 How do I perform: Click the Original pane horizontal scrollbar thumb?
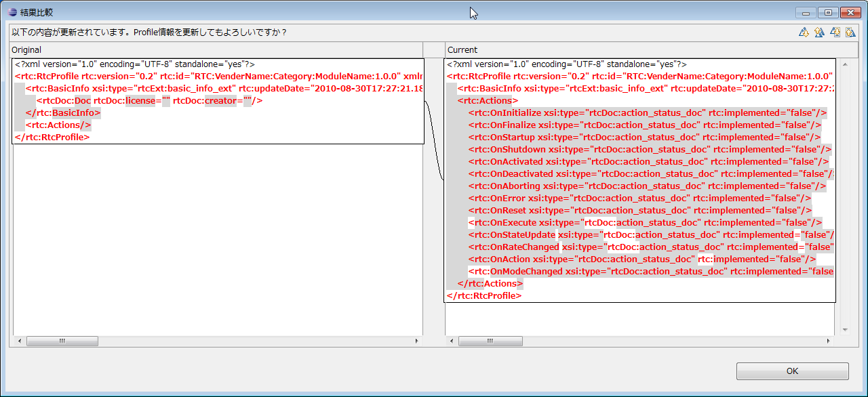tap(62, 341)
